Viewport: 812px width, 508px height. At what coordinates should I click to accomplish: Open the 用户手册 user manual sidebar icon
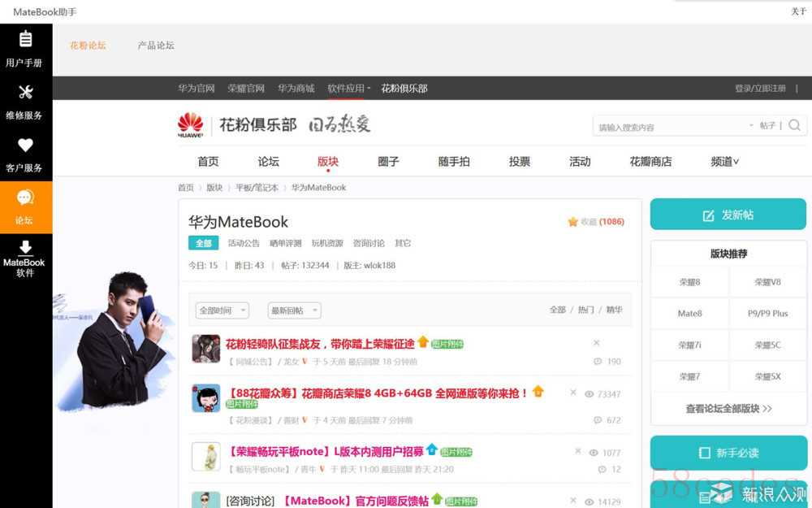click(25, 38)
